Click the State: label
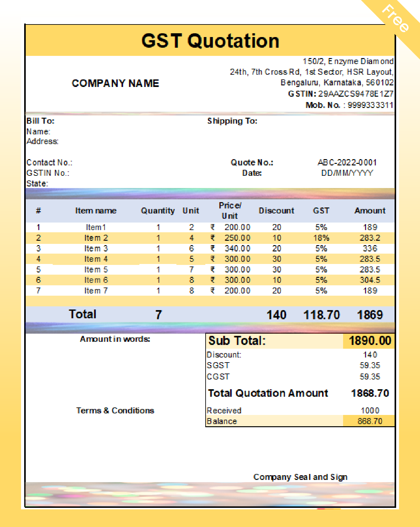420x527 pixels. (x=37, y=184)
